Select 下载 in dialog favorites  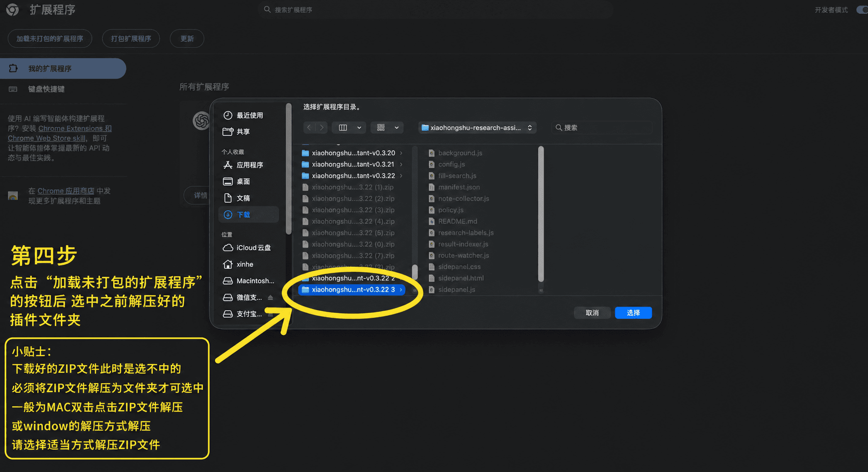(x=249, y=215)
